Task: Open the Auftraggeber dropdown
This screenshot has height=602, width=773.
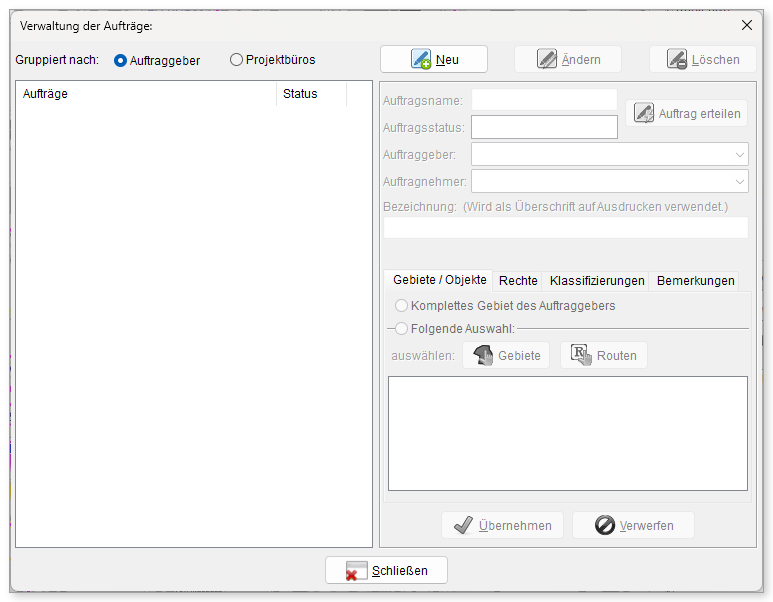Action: click(x=610, y=154)
